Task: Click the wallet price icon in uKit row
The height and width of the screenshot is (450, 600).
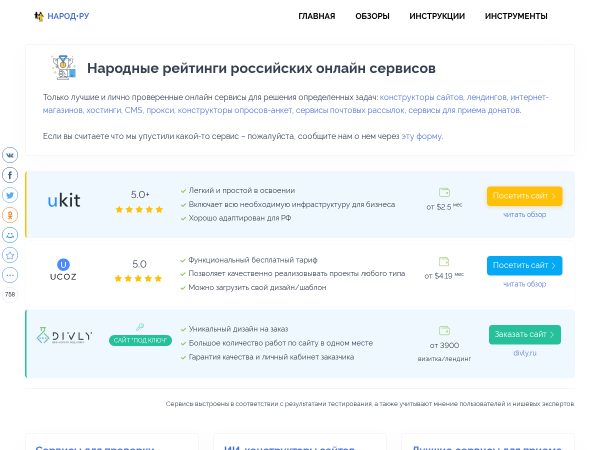Action: (444, 192)
